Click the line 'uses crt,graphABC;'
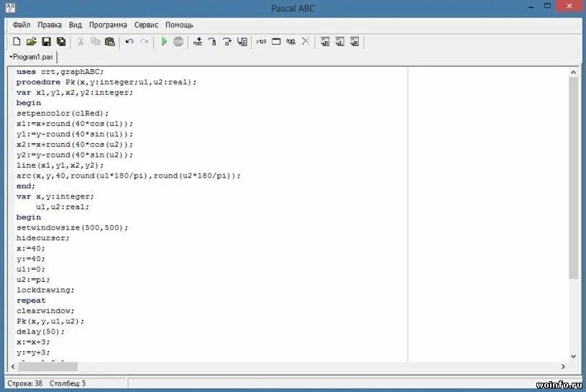 pos(60,72)
